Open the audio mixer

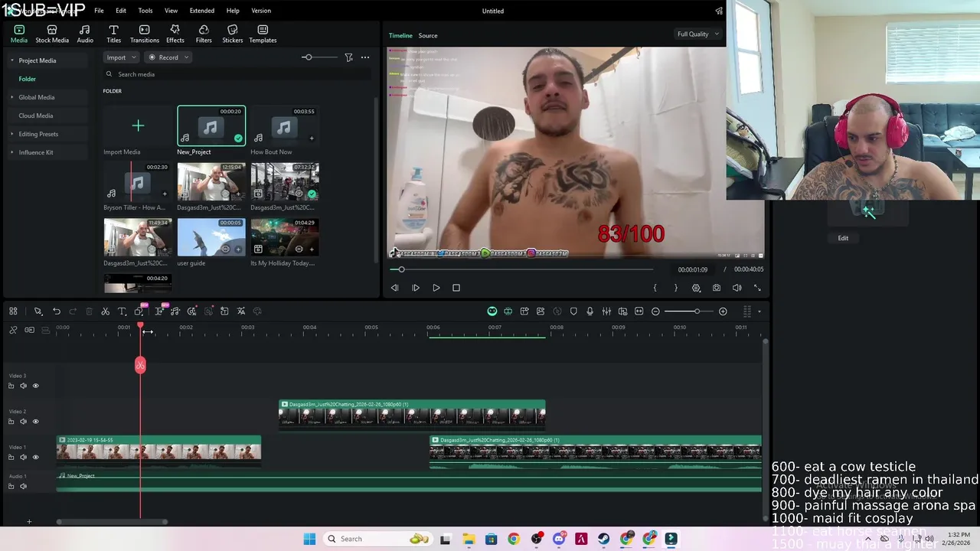(x=606, y=311)
